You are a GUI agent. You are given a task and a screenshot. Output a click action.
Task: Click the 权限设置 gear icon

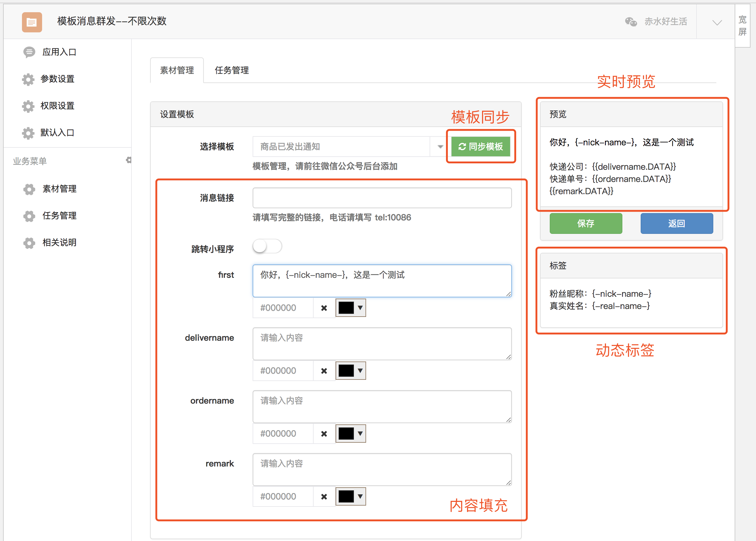pyautogui.click(x=28, y=106)
